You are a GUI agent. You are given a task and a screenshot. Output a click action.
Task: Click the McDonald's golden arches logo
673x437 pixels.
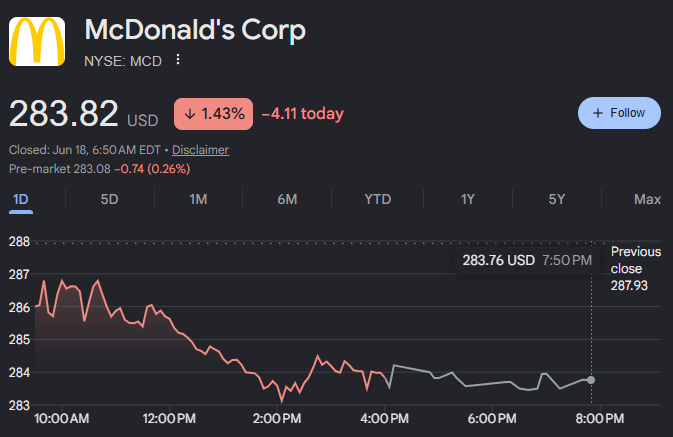[x=37, y=42]
